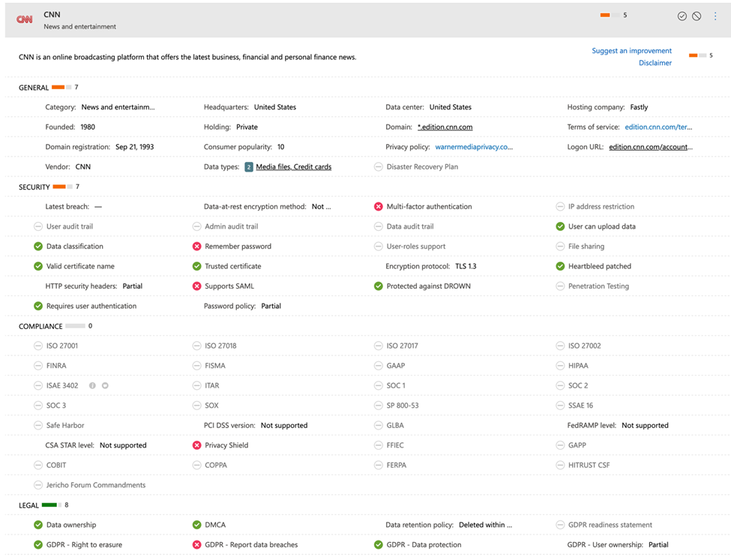Click the unsanction (blocked circle) icon in header
This screenshot has height=560, width=731.
click(697, 16)
